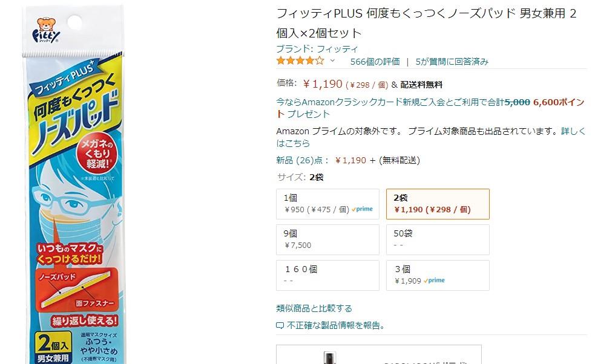Open the 新品 (26)点 new offers link
The width and height of the screenshot is (598, 364).
pos(301,160)
